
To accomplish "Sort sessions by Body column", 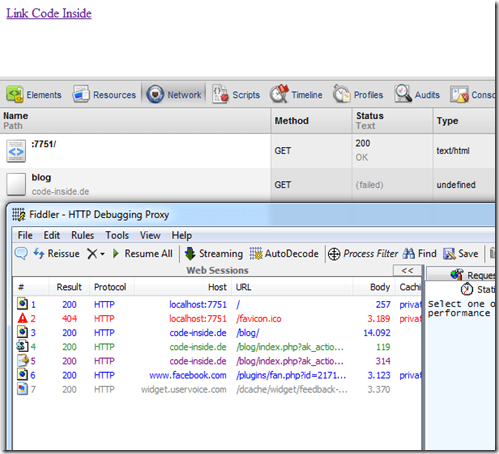I will coord(373,287).
